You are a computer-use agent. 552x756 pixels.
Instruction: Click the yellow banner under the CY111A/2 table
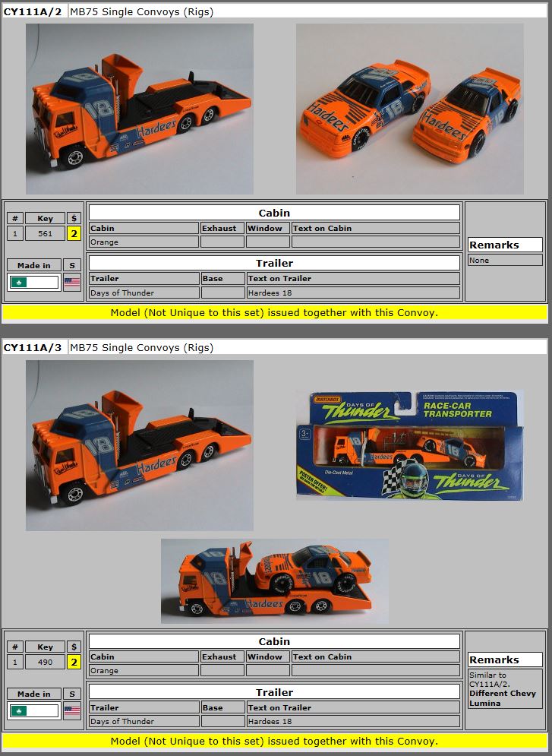pyautogui.click(x=274, y=312)
